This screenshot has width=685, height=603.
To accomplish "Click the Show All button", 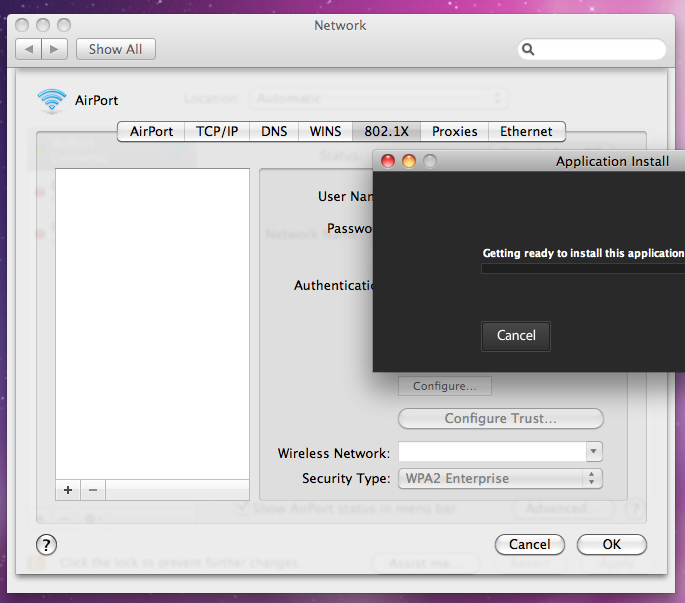I will [116, 49].
